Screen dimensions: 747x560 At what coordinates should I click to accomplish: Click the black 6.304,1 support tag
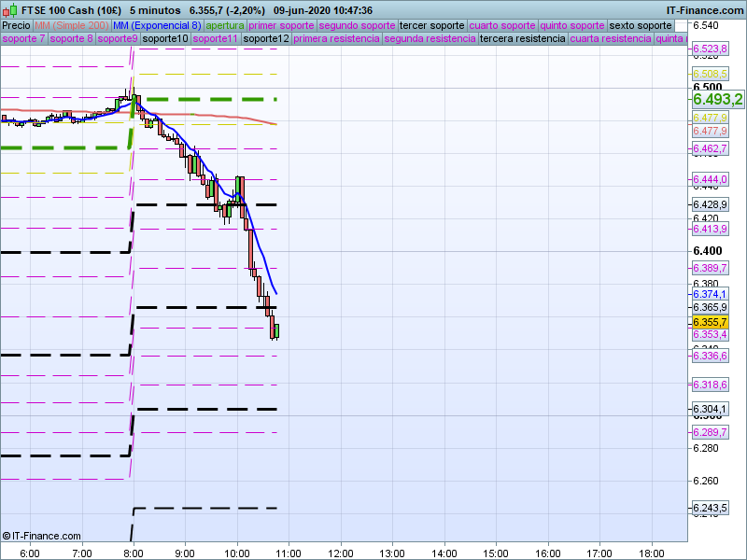tap(710, 409)
